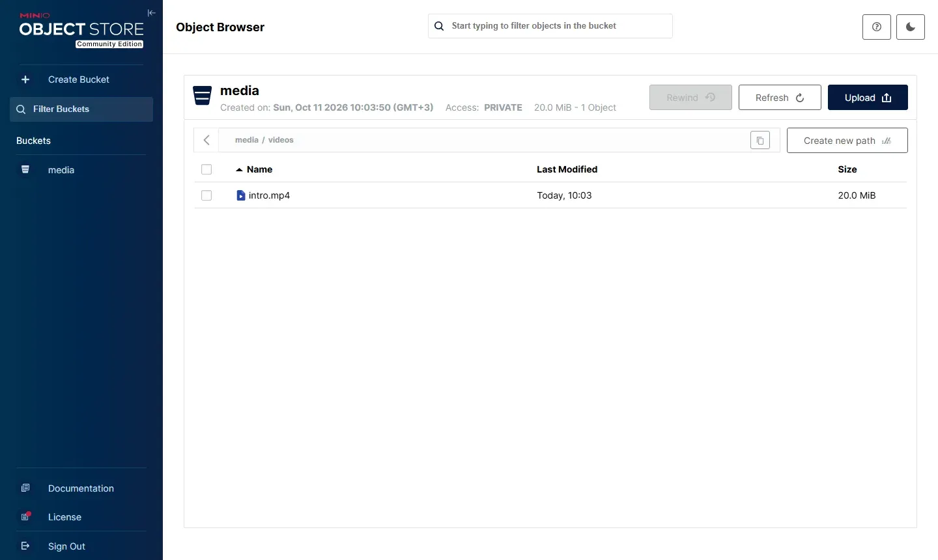Open Documentation from the sidebar
Screen dimensions: 938x560
tap(81, 488)
